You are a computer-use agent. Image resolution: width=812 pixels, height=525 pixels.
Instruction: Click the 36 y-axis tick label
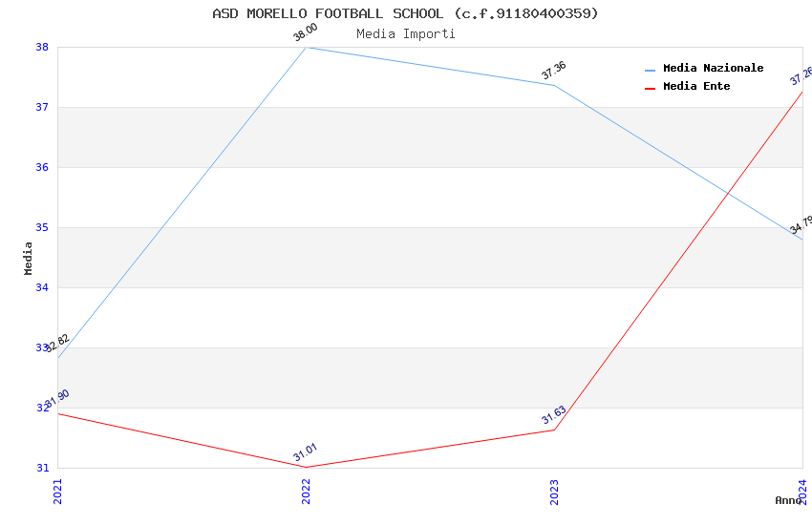(42, 167)
